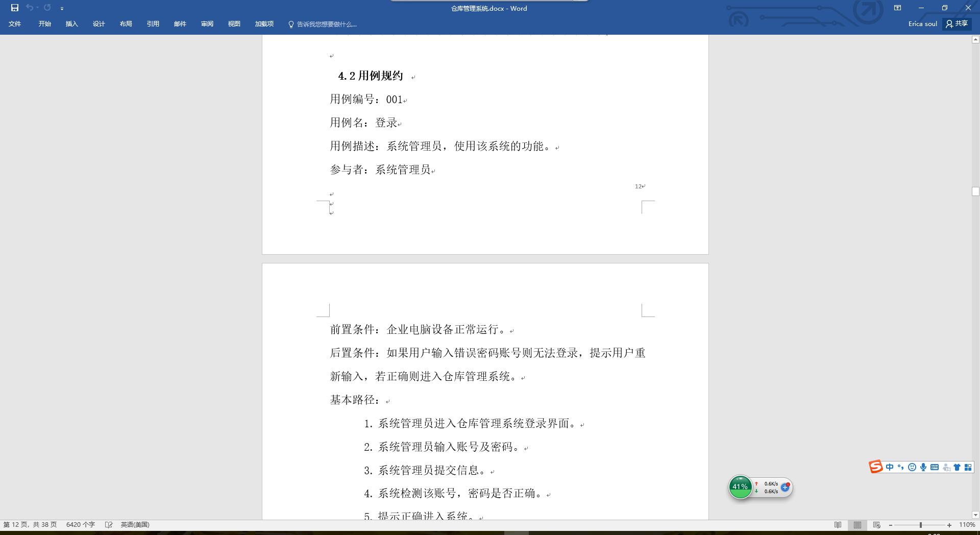Click the zoom slider handle
This screenshot has width=980, height=535.
[921, 525]
